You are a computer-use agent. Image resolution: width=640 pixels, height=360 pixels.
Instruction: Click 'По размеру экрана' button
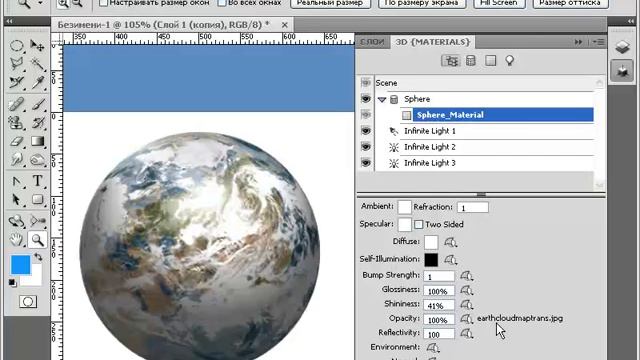pyautogui.click(x=421, y=3)
